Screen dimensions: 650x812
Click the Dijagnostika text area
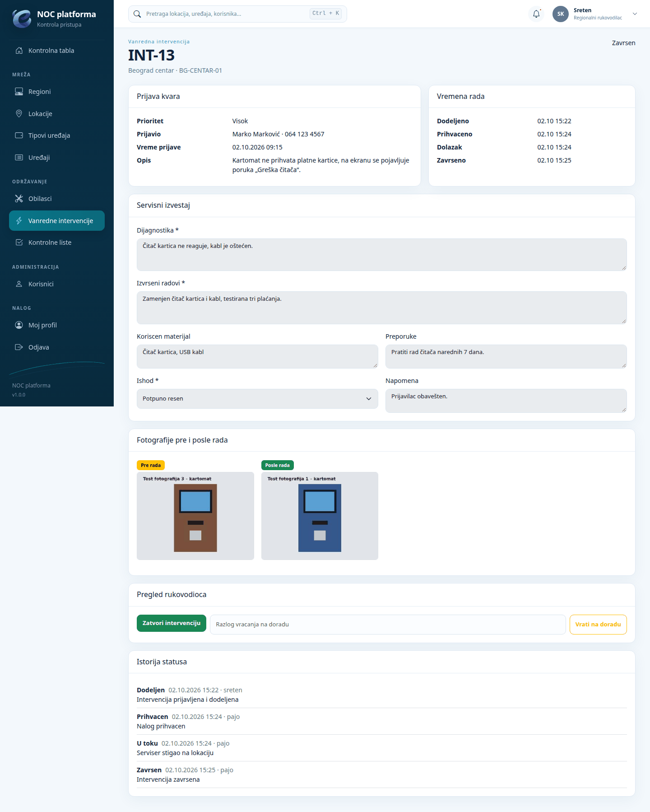coord(382,255)
